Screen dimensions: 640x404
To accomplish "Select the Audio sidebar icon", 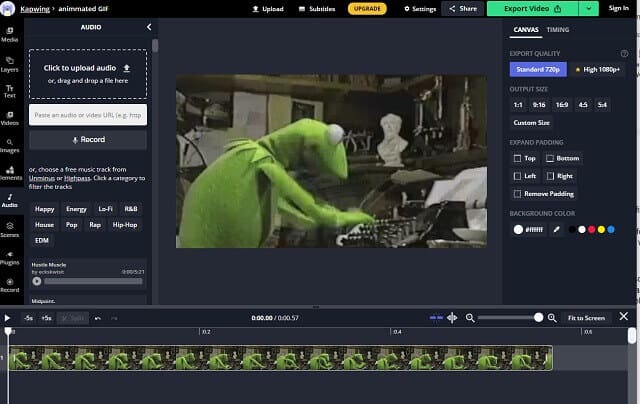I will coord(9,200).
